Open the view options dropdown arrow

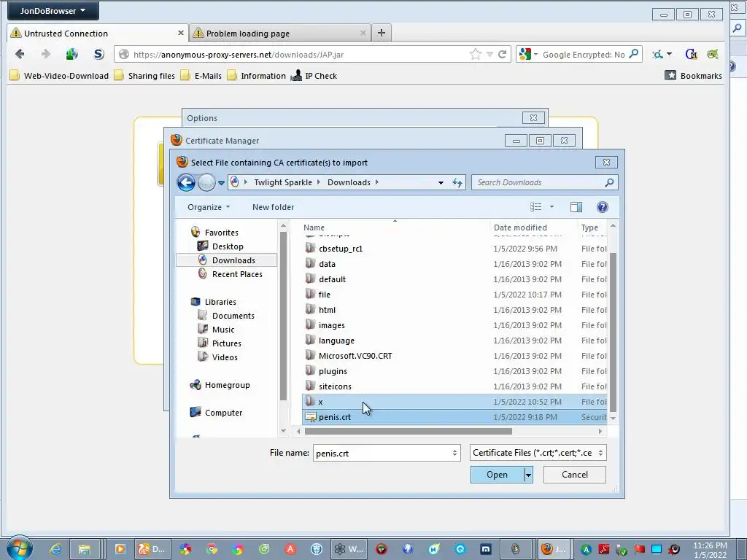click(551, 206)
